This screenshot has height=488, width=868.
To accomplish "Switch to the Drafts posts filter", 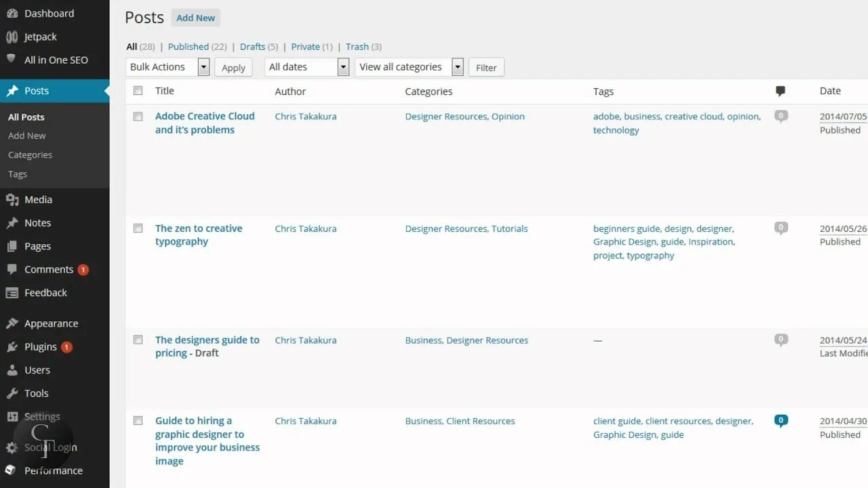I will coord(252,47).
